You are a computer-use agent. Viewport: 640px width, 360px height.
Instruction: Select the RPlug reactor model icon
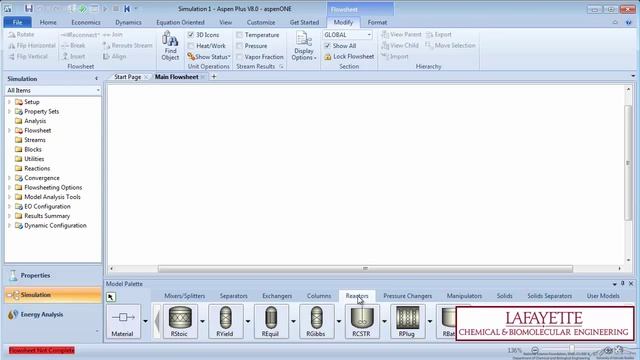407,321
